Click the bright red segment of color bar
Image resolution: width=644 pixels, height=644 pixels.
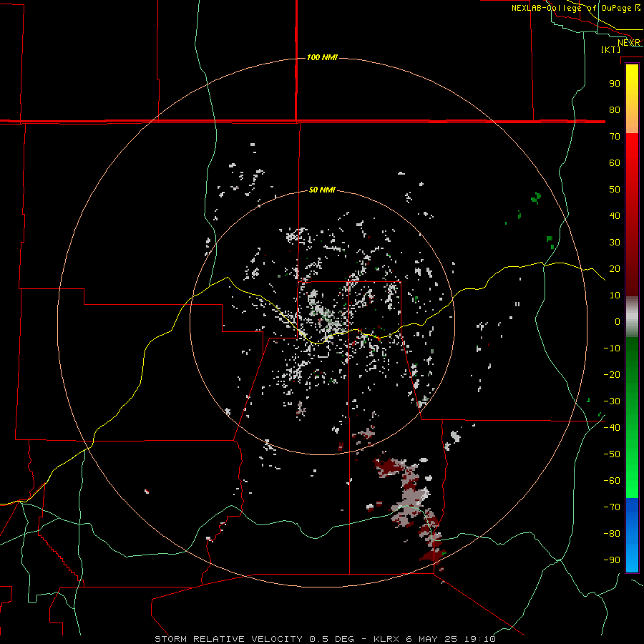coord(632,150)
